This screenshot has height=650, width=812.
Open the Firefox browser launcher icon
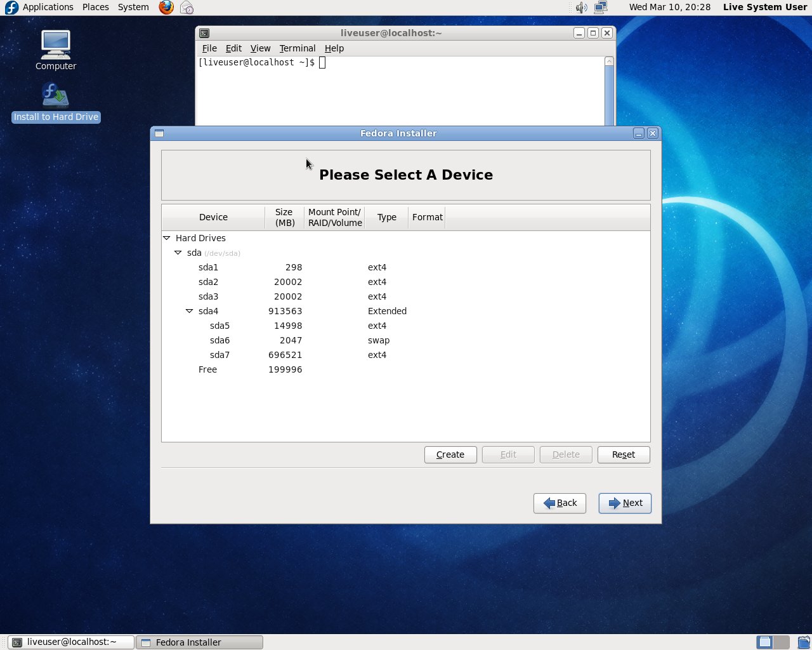[166, 8]
